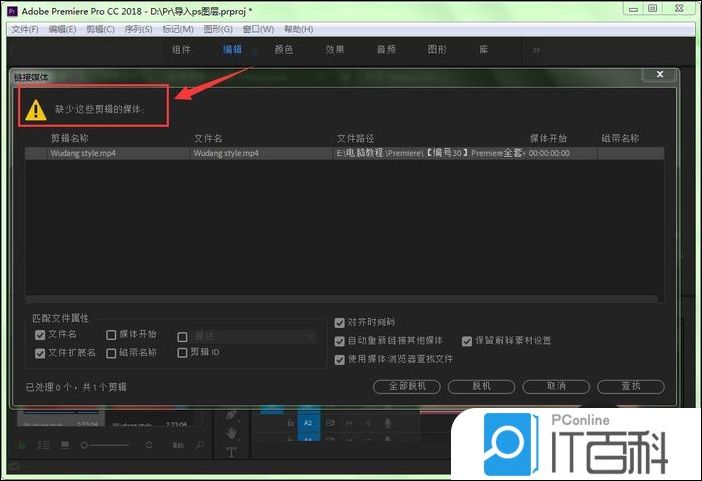The width and height of the screenshot is (702, 481).
Task: Click the horizontal scrollbar under the clip list
Action: [x=342, y=298]
